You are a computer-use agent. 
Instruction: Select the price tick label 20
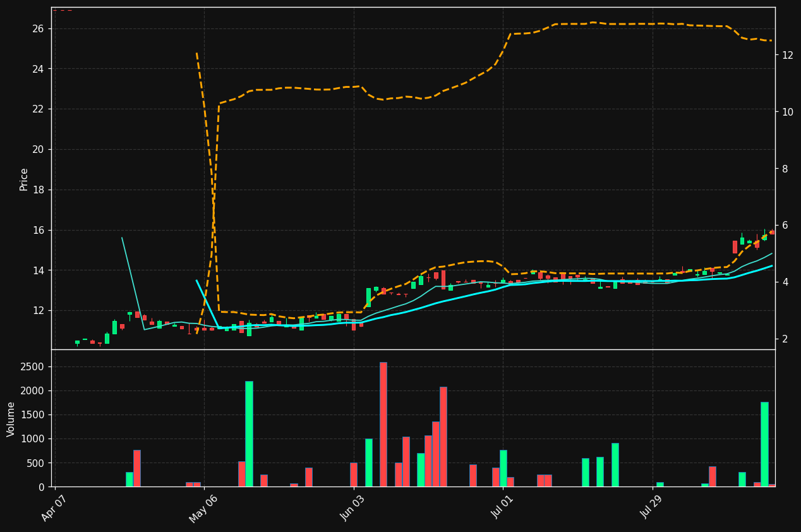point(37,150)
